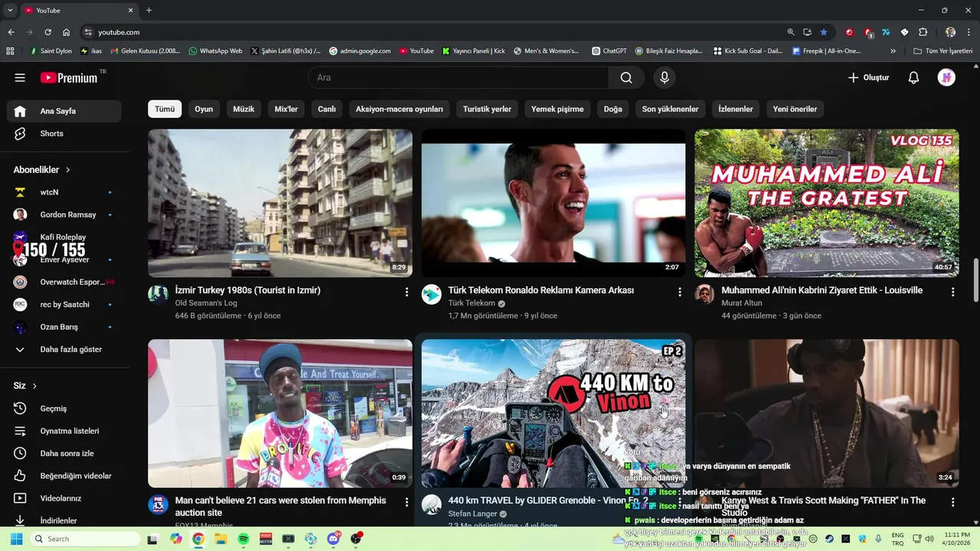This screenshot has width=980, height=551.
Task: Select the Tümü filter chip
Action: pyautogui.click(x=165, y=109)
